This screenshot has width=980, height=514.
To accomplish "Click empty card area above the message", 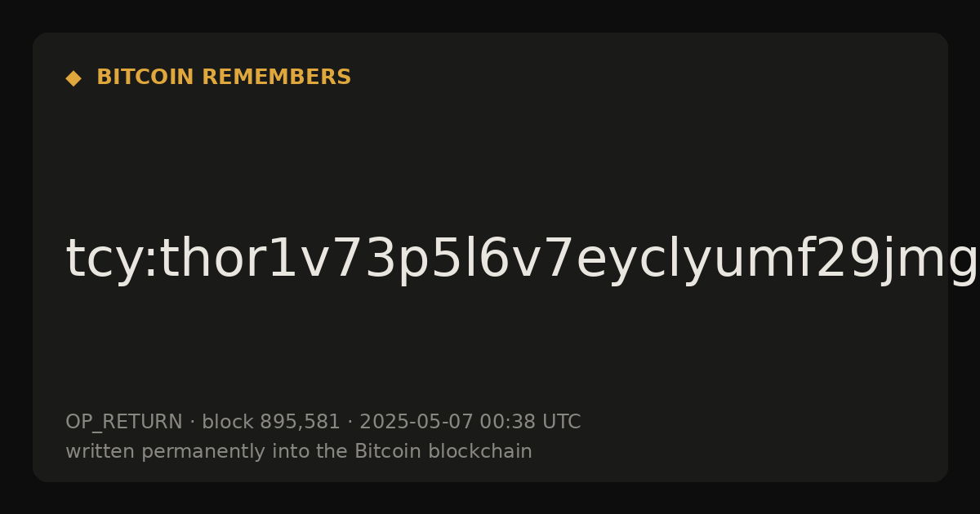I will tap(490, 155).
